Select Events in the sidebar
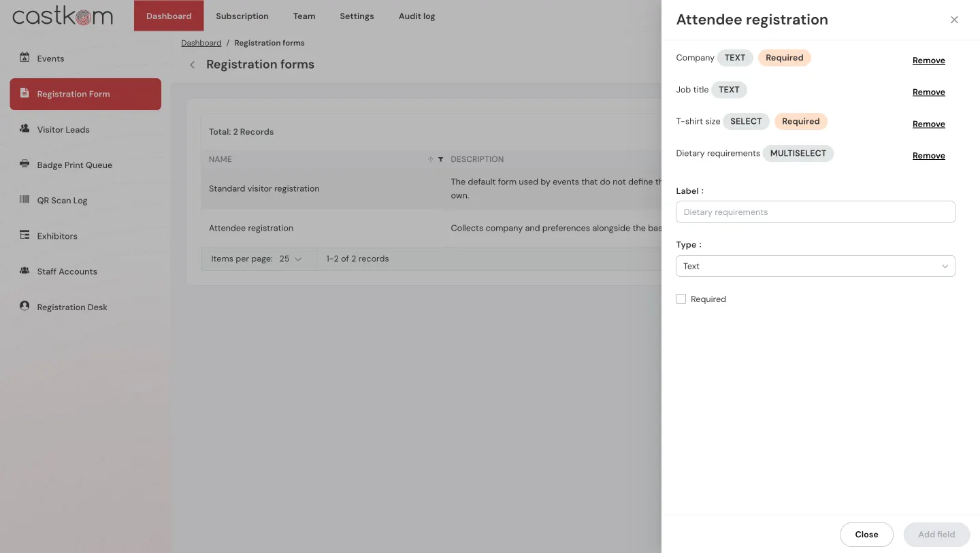Image resolution: width=980 pixels, height=553 pixels. pyautogui.click(x=85, y=58)
